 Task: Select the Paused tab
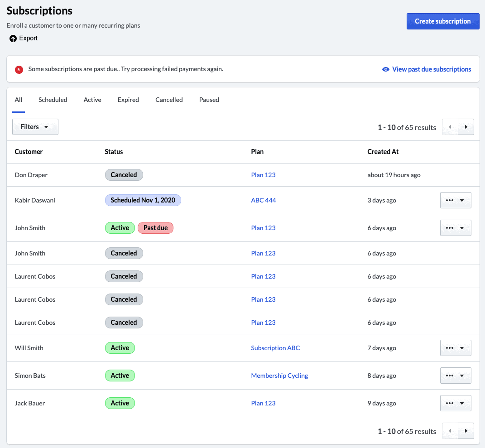[x=209, y=100]
